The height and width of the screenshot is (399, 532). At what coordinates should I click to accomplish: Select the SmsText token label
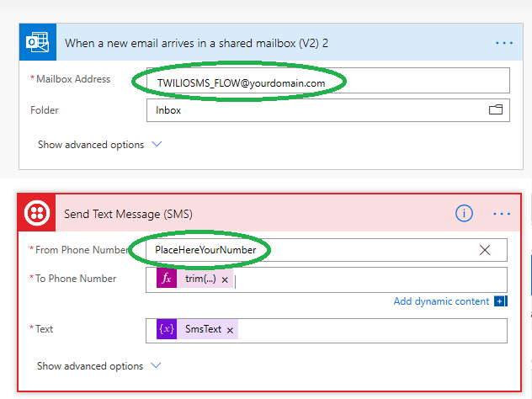pyautogui.click(x=203, y=329)
